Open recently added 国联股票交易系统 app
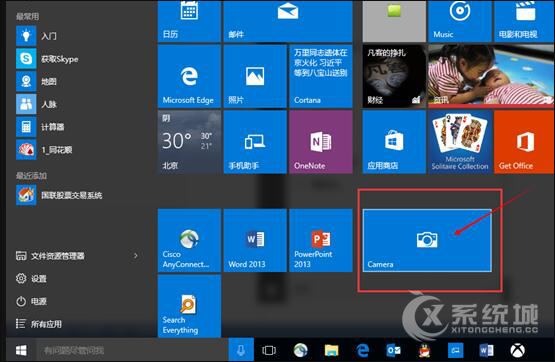Screen dimensions: 555x362 point(59,195)
